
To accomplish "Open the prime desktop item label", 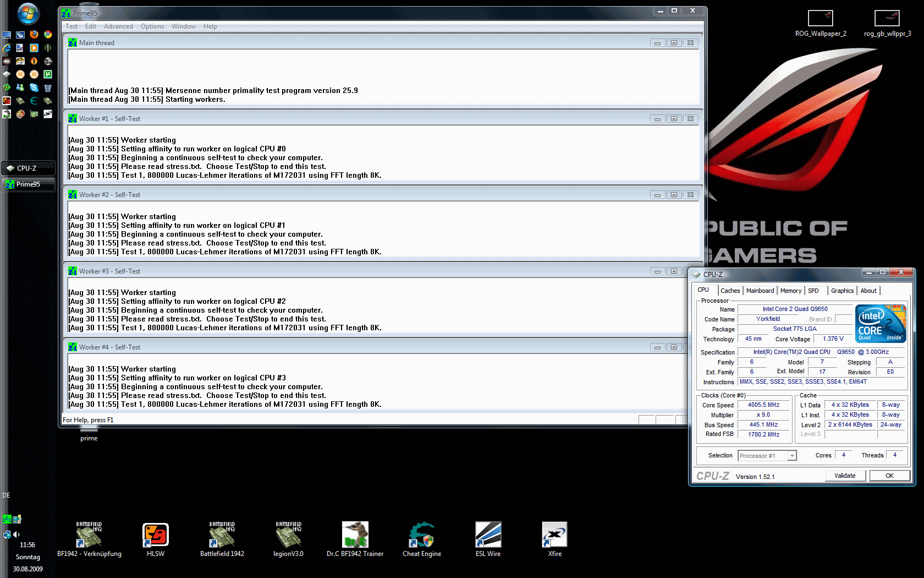I will point(89,439).
